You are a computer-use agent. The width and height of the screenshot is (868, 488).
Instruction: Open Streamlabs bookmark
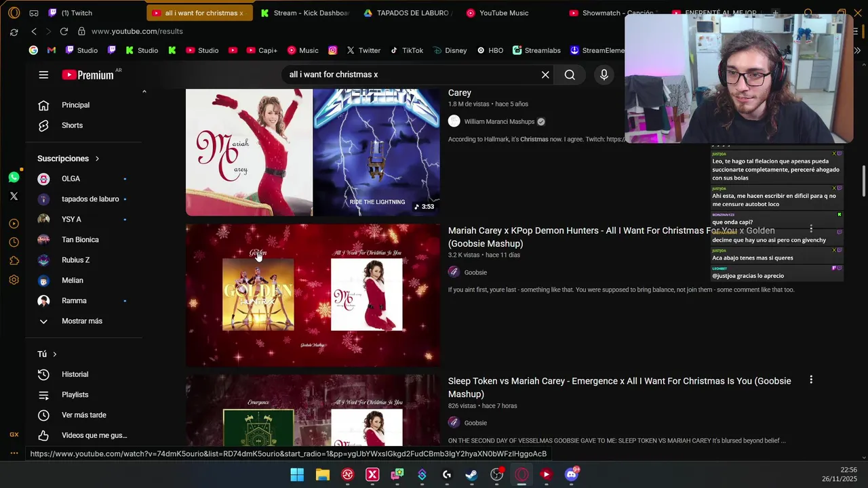click(x=536, y=50)
